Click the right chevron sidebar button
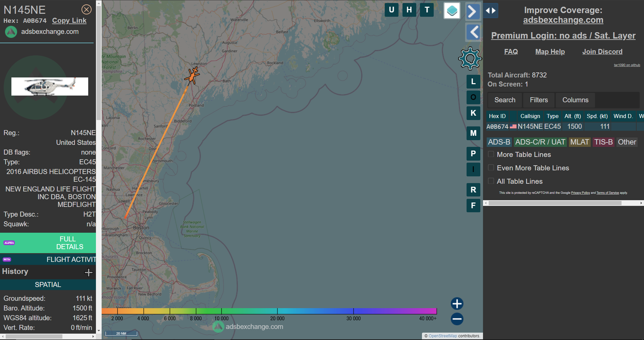Screen dimensions: 644x340 (x=473, y=12)
